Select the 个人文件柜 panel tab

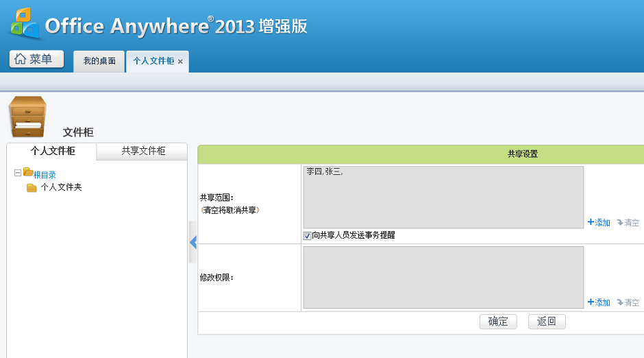coord(53,151)
